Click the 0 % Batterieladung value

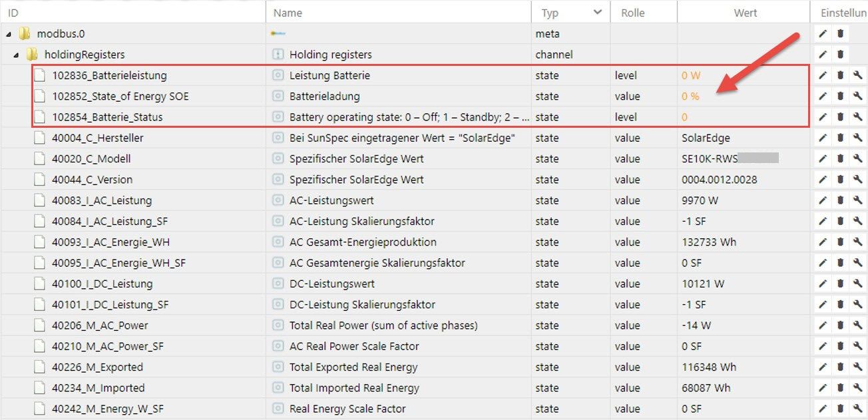coord(690,96)
